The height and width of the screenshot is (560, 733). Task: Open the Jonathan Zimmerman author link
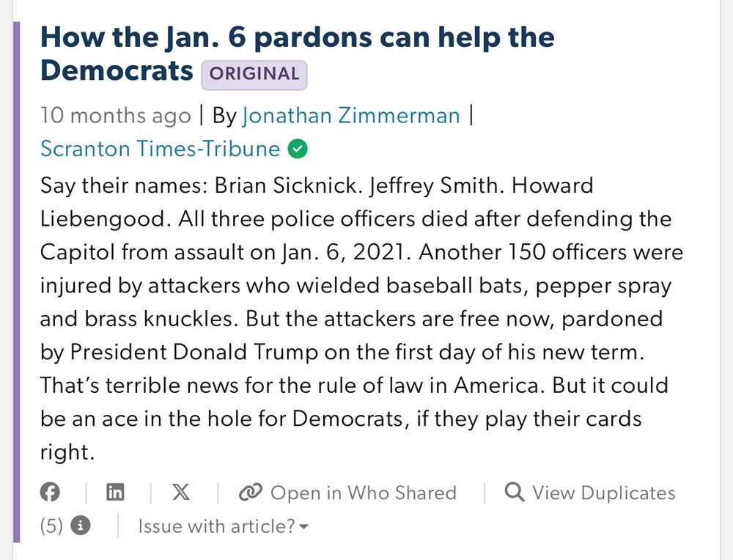tap(351, 116)
